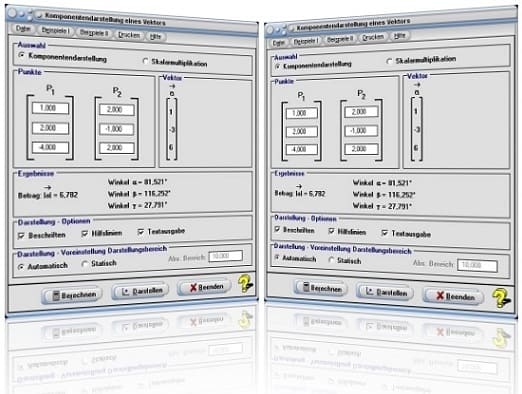The width and height of the screenshot is (522, 394).
Task: Select Skalarmultiplikation radio in left window
Action: tap(145, 61)
